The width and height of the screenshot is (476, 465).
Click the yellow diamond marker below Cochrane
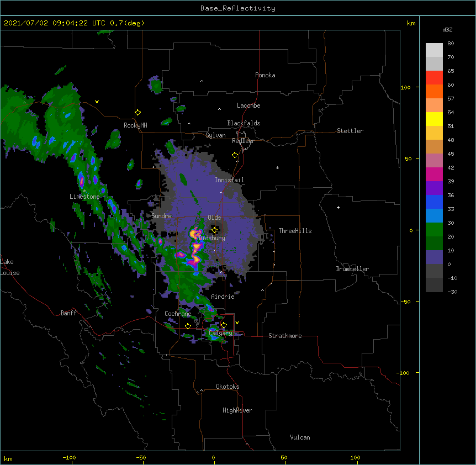pos(188,326)
